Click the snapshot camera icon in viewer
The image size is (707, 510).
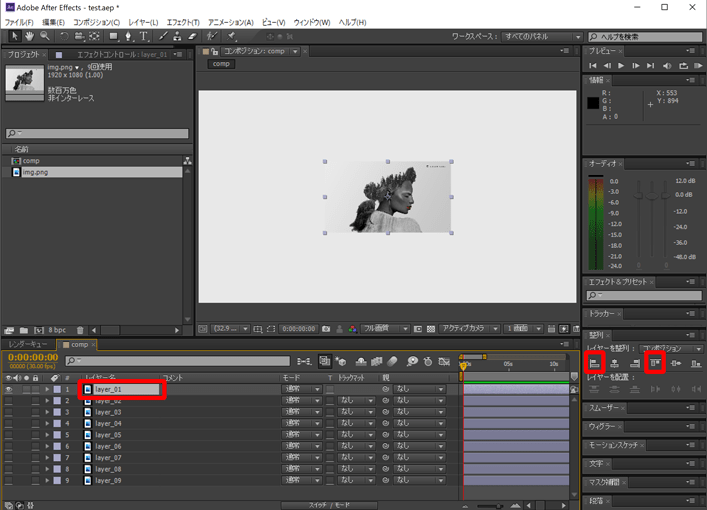pyautogui.click(x=326, y=329)
